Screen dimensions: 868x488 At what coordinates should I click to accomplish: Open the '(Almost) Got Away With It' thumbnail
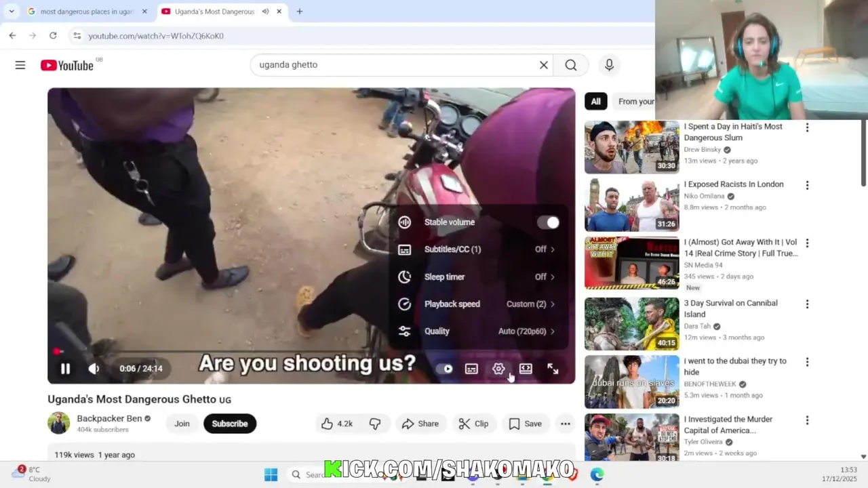tap(631, 262)
